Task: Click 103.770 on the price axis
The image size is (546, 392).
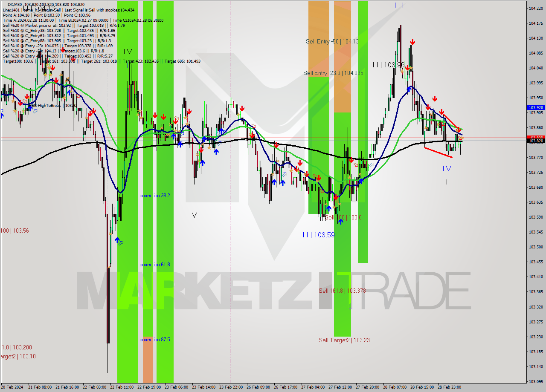Action: pyautogui.click(x=536, y=157)
